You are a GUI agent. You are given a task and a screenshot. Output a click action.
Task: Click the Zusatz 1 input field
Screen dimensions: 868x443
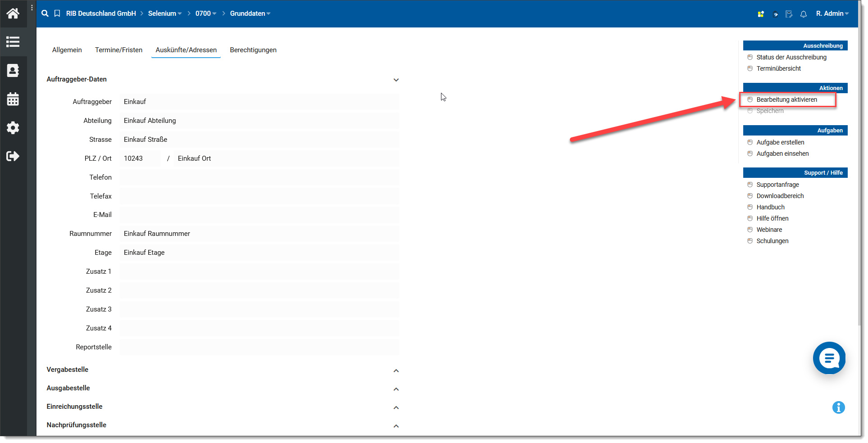(259, 271)
